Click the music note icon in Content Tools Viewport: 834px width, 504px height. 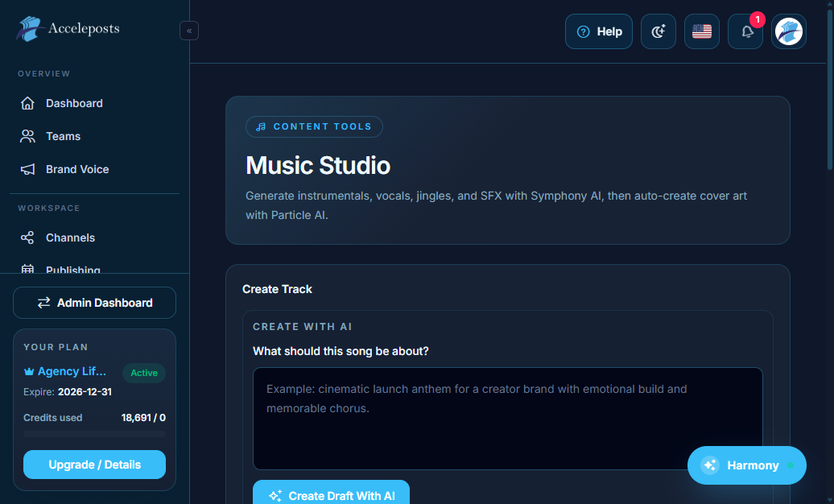261,126
